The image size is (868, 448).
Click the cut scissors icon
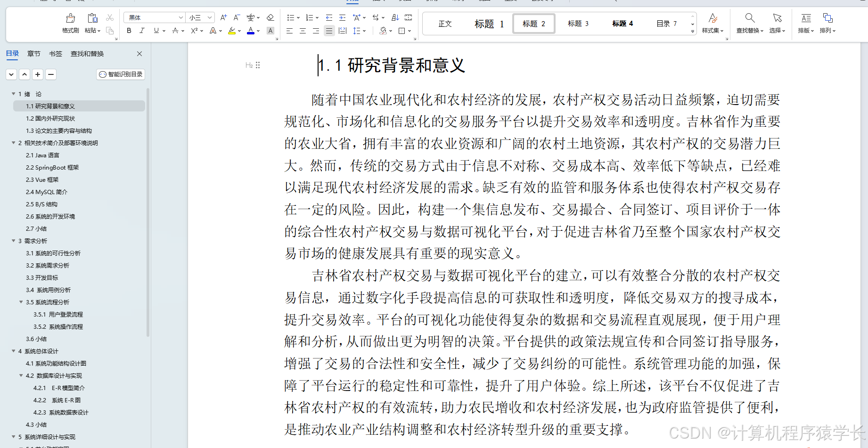(110, 17)
